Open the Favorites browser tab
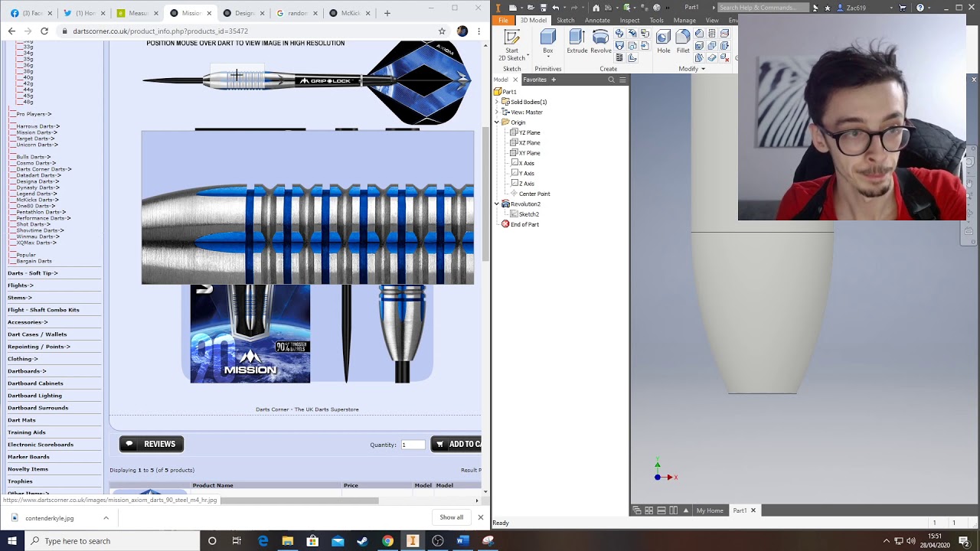Screen dimensions: 980x551 [534, 80]
